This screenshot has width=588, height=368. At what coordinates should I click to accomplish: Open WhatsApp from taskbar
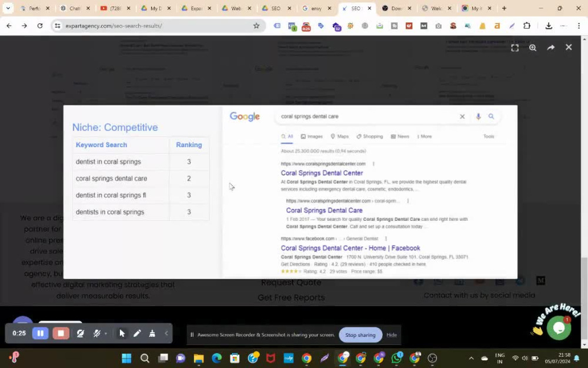coord(396,358)
